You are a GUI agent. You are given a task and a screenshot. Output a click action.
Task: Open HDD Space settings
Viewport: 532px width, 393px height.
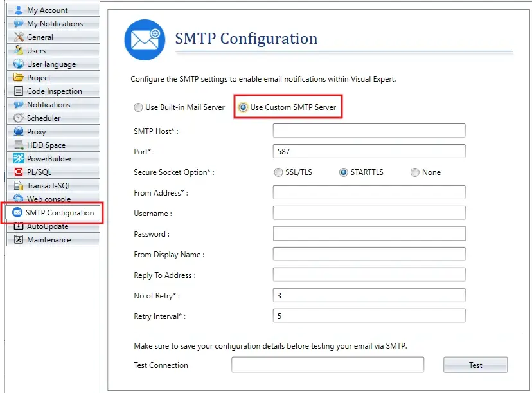(53, 145)
